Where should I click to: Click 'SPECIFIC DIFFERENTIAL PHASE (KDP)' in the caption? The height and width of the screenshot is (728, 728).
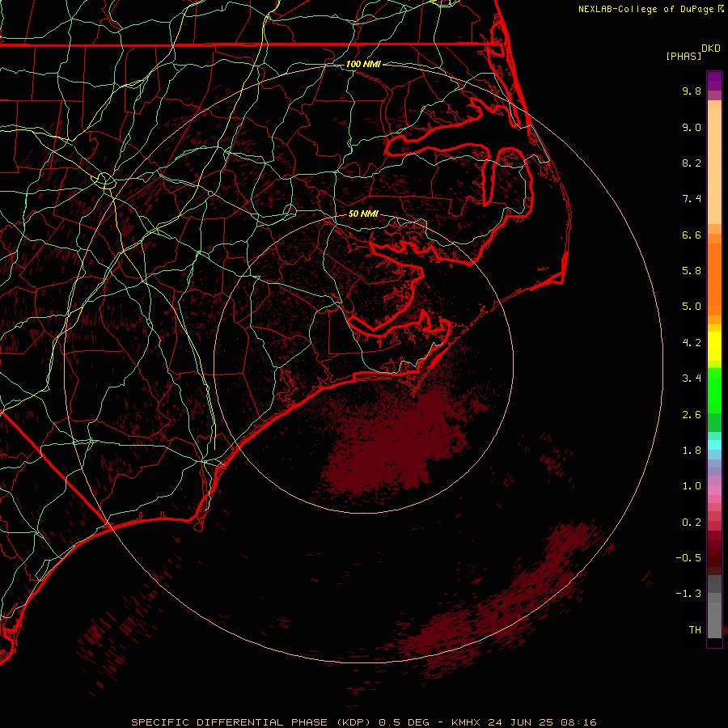click(x=251, y=722)
